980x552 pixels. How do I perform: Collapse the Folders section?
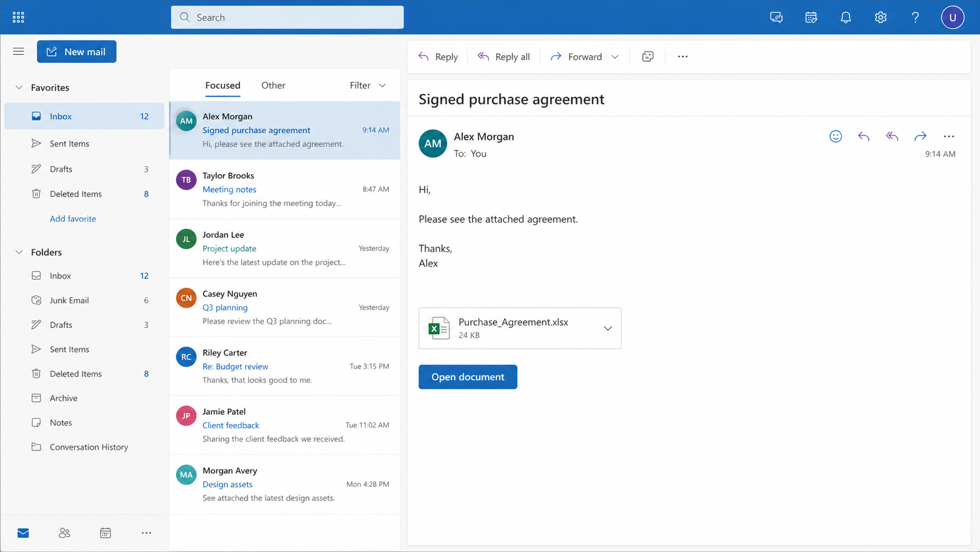19,252
